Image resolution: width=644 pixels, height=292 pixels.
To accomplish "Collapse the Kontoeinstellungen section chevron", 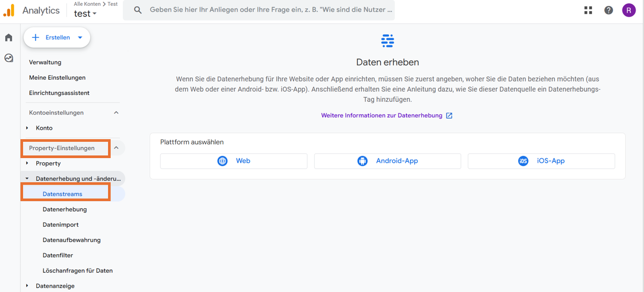I will point(116,112).
